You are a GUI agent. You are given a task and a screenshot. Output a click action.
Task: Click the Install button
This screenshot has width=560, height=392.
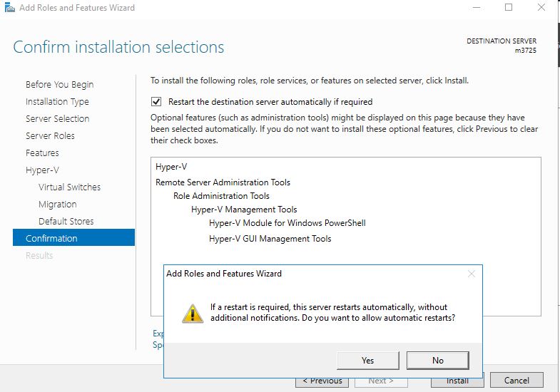pos(457,382)
